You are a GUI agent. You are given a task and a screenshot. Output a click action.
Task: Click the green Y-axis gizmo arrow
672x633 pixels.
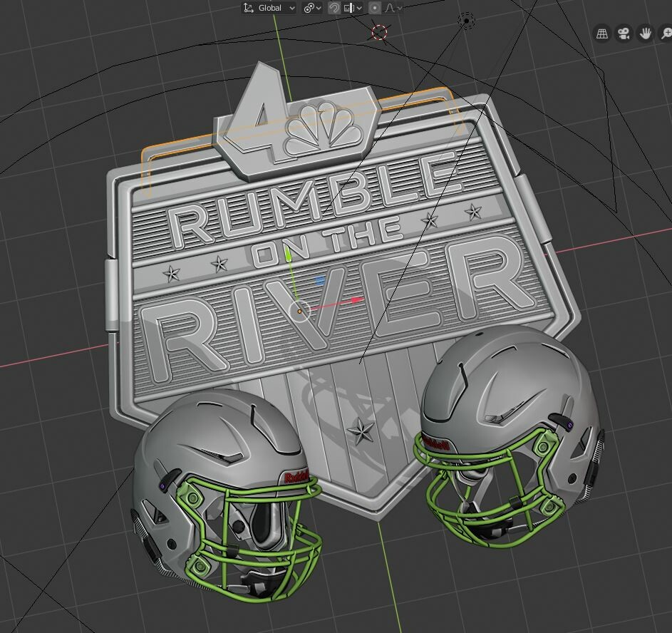(x=289, y=254)
